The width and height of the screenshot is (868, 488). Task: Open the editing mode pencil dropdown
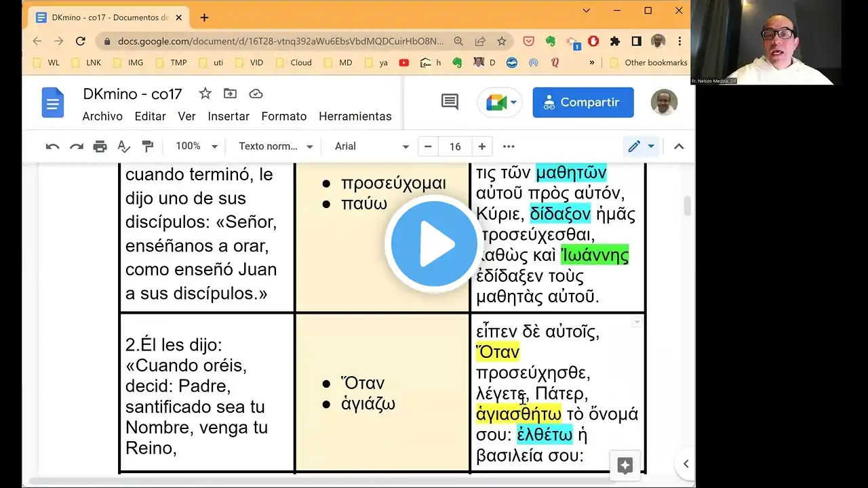[641, 146]
